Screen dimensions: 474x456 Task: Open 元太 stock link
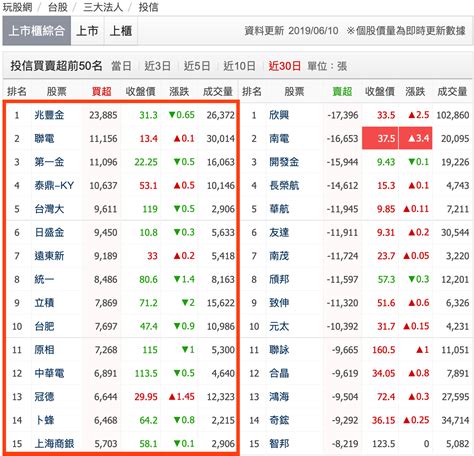279,326
